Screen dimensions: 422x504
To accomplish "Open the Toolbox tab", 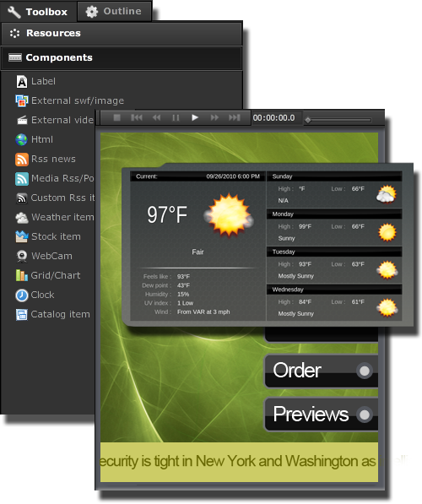I will [x=38, y=12].
